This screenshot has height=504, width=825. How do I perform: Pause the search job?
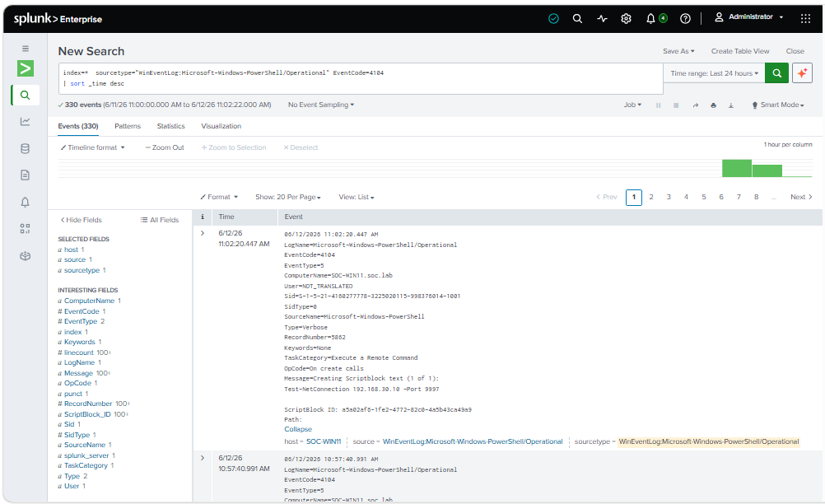[658, 105]
